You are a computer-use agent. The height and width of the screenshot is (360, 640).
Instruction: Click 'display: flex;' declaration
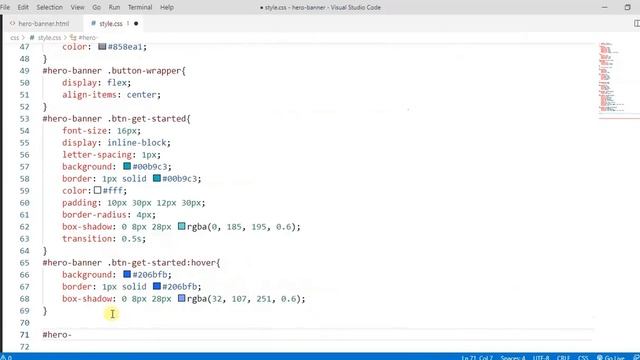[96, 83]
